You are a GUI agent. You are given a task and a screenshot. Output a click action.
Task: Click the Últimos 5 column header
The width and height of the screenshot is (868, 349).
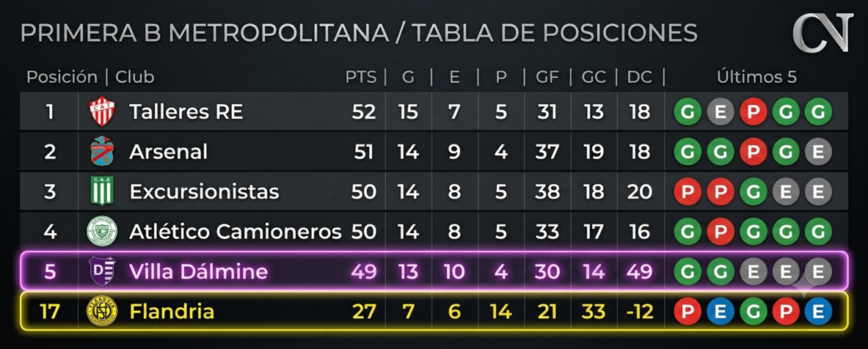(756, 78)
